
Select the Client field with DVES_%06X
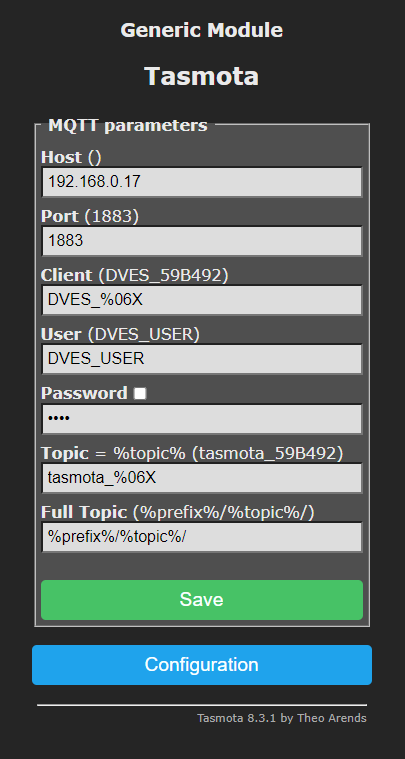coord(202,300)
